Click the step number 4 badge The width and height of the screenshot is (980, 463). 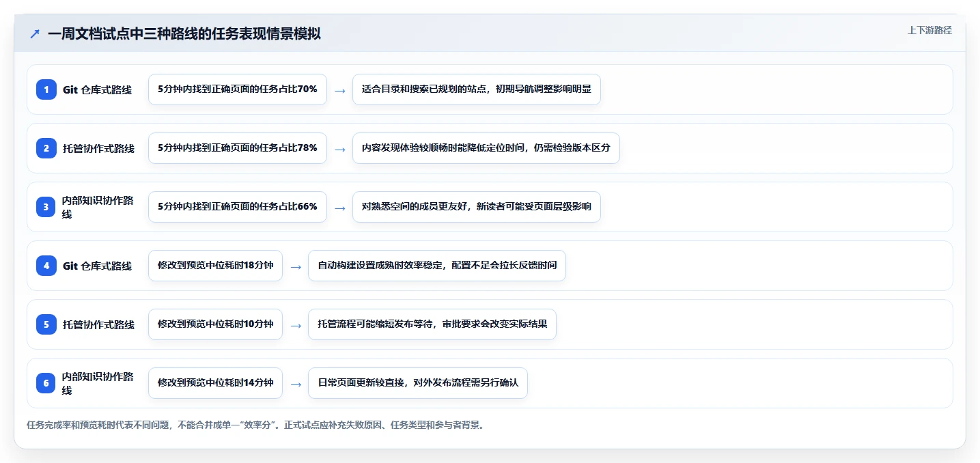click(46, 266)
